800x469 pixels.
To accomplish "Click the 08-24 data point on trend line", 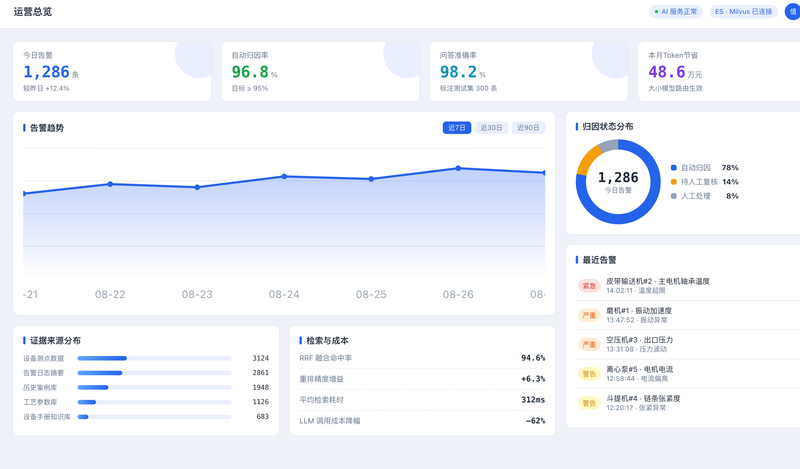I will 284,177.
